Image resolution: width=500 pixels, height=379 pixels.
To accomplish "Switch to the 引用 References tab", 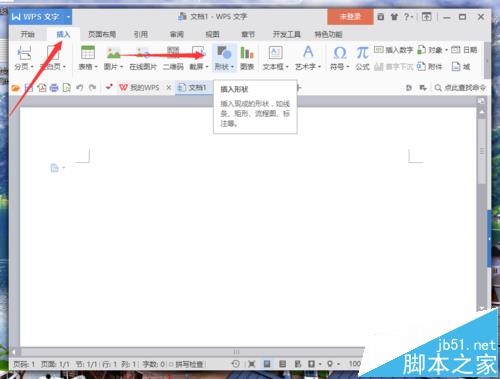I will click(x=140, y=34).
